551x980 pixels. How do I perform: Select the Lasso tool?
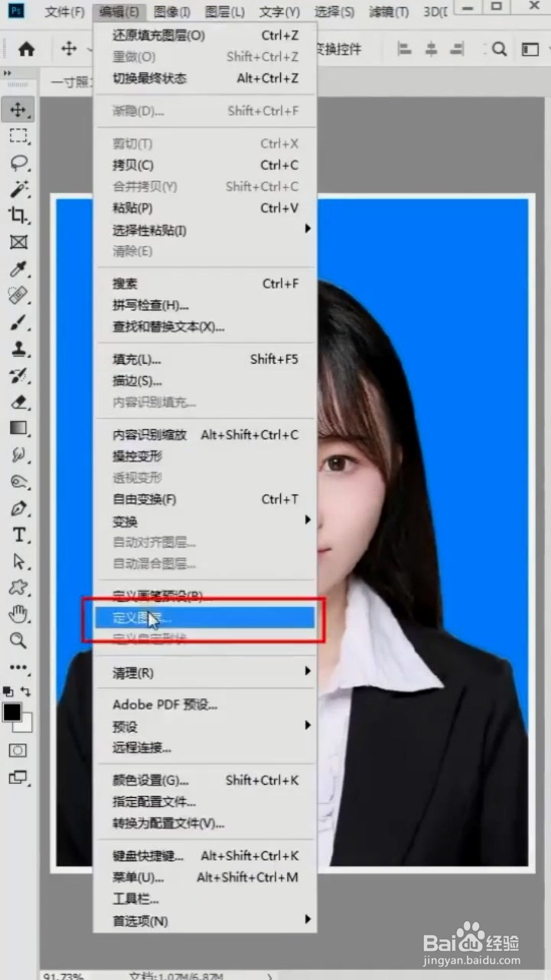point(18,163)
